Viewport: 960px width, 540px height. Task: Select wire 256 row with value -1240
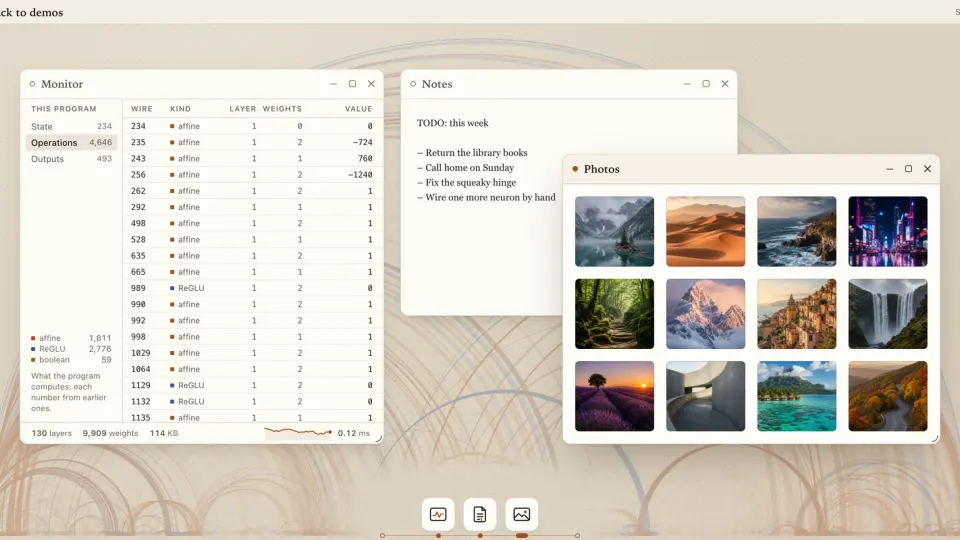253,174
